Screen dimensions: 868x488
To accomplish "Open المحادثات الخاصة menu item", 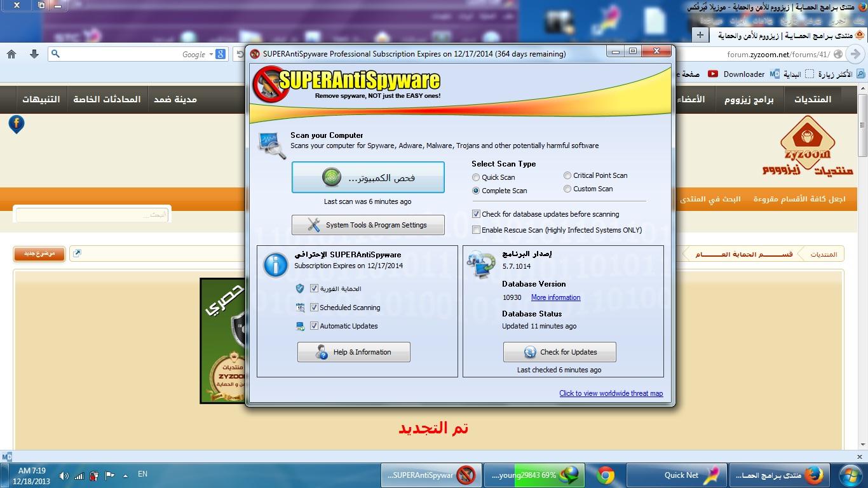I will 107,99.
